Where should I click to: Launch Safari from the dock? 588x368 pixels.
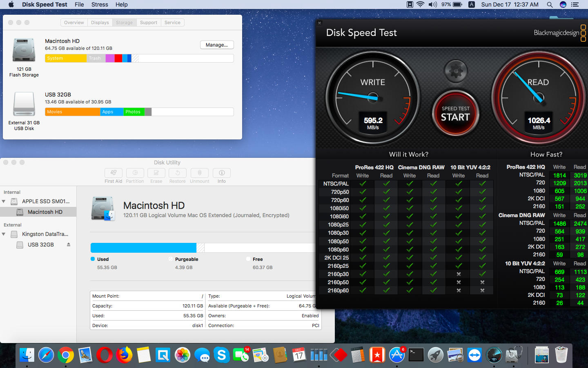[46, 355]
